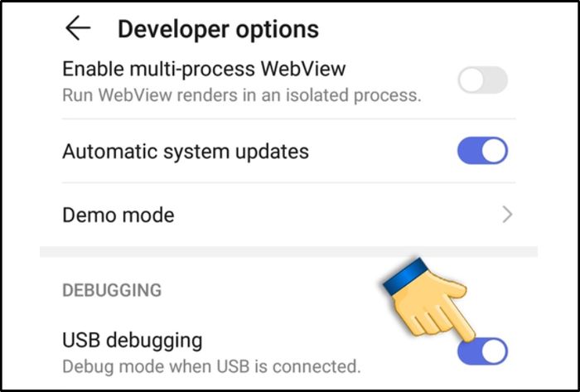
Task: Open Demo mode via its right chevron
Action: point(507,215)
